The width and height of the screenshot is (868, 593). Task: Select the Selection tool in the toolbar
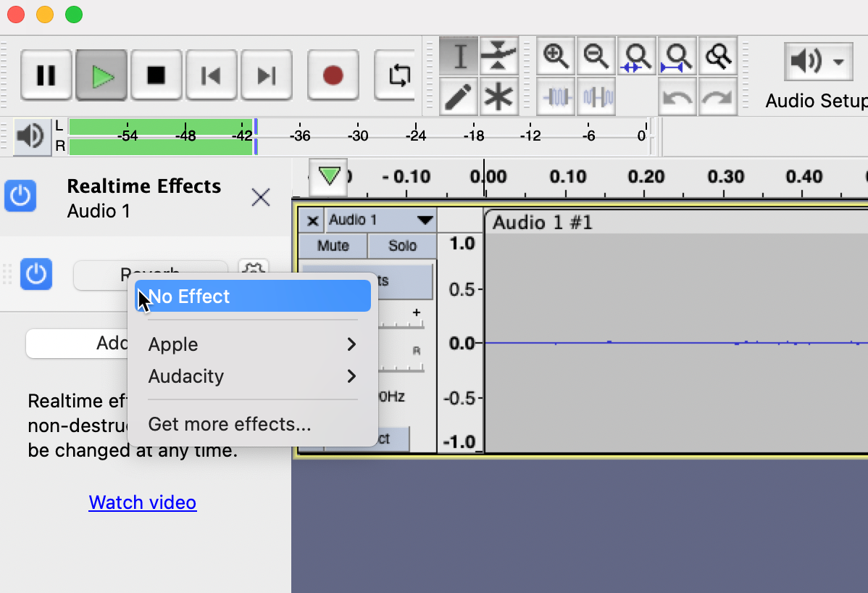point(458,56)
